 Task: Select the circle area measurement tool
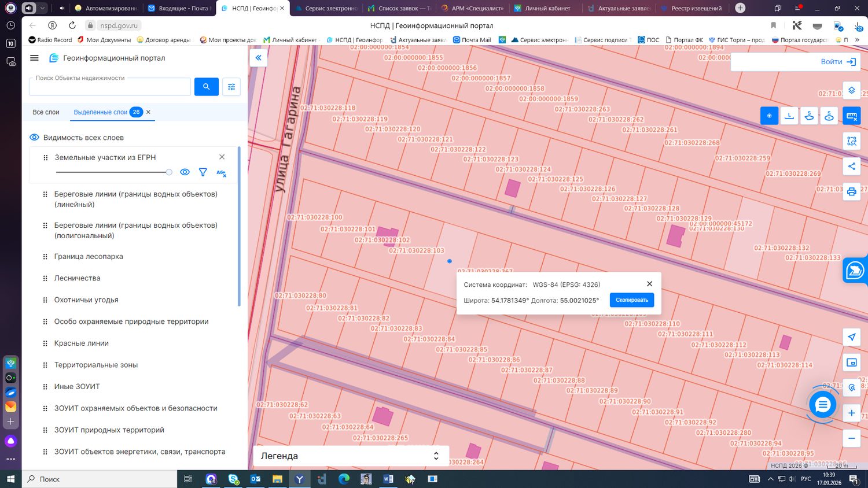829,116
